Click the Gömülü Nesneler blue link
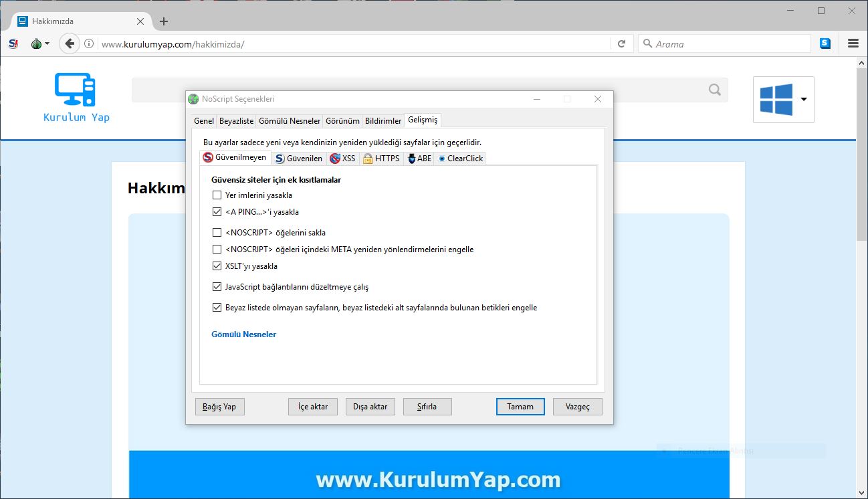Screen dimensions: 868x499 (244, 334)
